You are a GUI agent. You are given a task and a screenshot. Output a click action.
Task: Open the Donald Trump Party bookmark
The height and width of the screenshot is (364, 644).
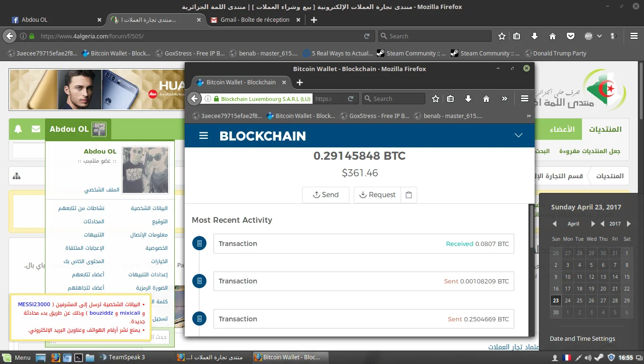pos(555,54)
